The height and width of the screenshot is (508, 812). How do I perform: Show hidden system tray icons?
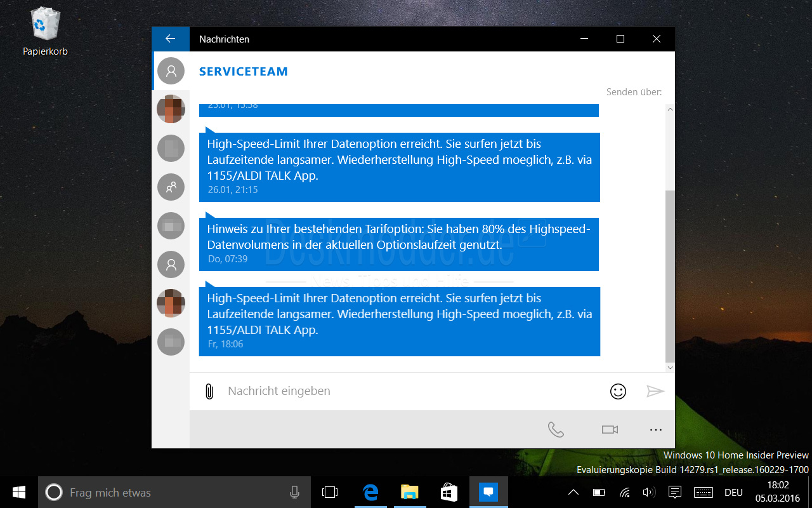pos(573,492)
